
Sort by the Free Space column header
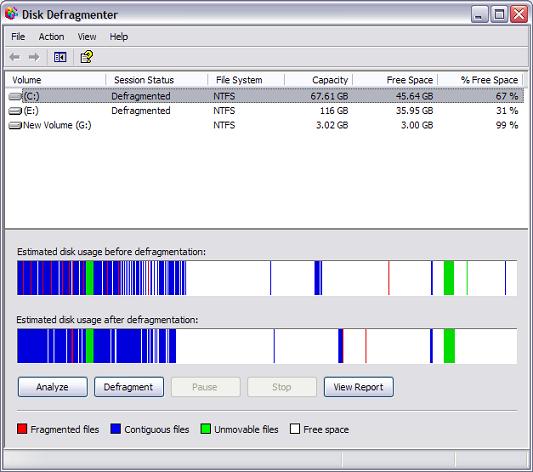395,80
